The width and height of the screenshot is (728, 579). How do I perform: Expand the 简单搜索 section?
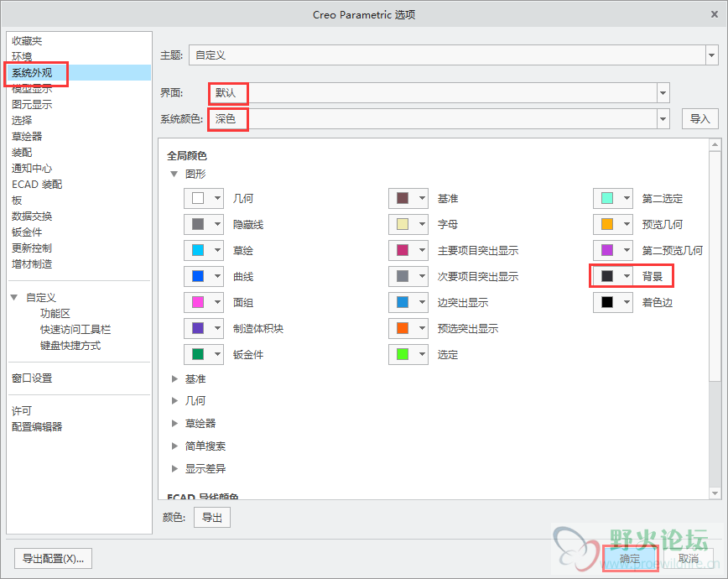[174, 446]
